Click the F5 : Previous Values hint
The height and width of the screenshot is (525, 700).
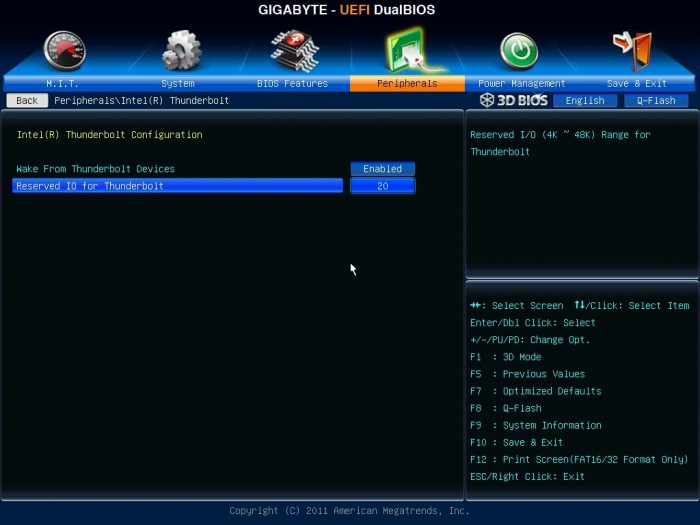pyautogui.click(x=527, y=374)
